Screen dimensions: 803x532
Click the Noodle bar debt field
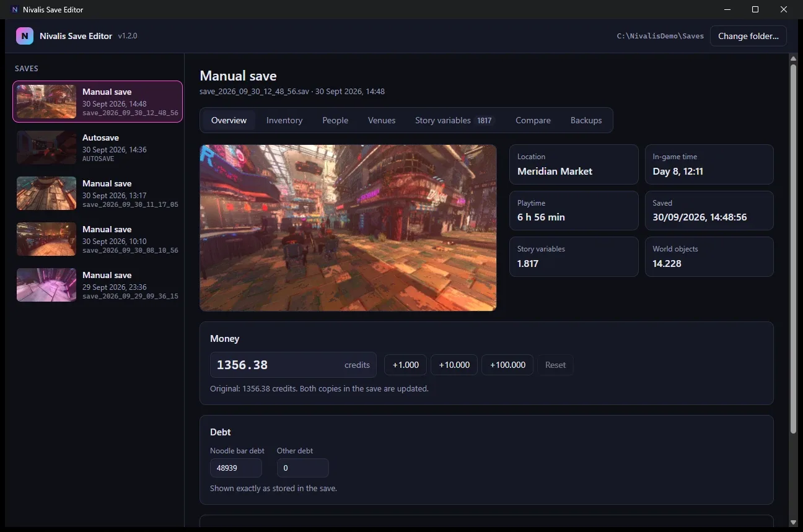[236, 468]
